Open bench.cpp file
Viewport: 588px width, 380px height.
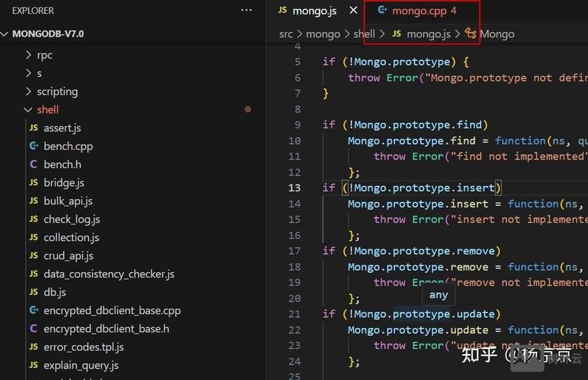pyautogui.click(x=68, y=146)
